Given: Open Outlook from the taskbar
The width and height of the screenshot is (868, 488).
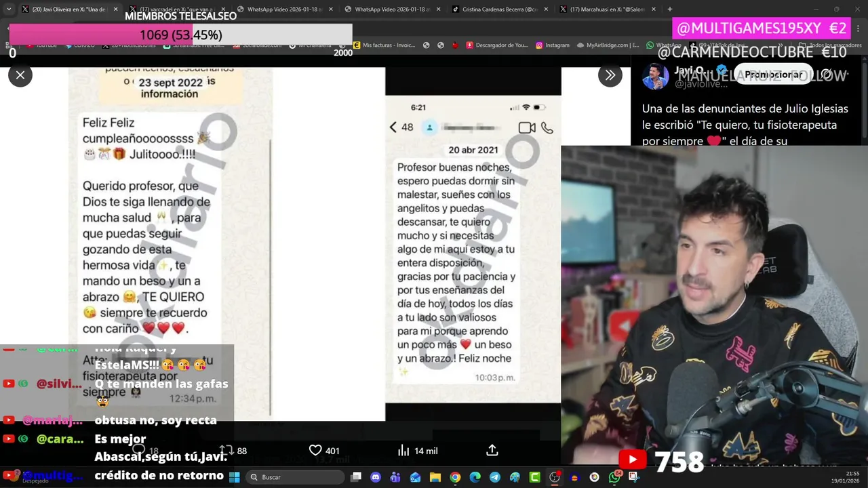Looking at the screenshot, I should click(x=415, y=477).
